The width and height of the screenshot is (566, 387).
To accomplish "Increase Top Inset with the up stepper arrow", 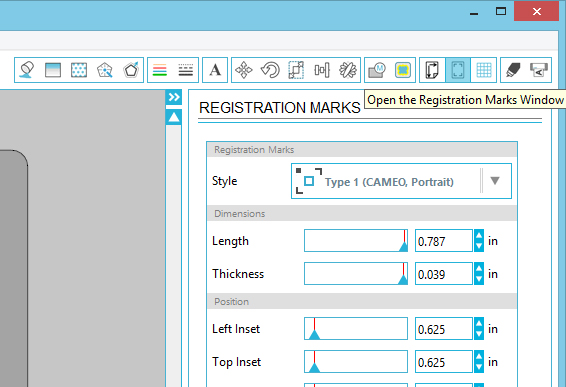I will pos(479,356).
